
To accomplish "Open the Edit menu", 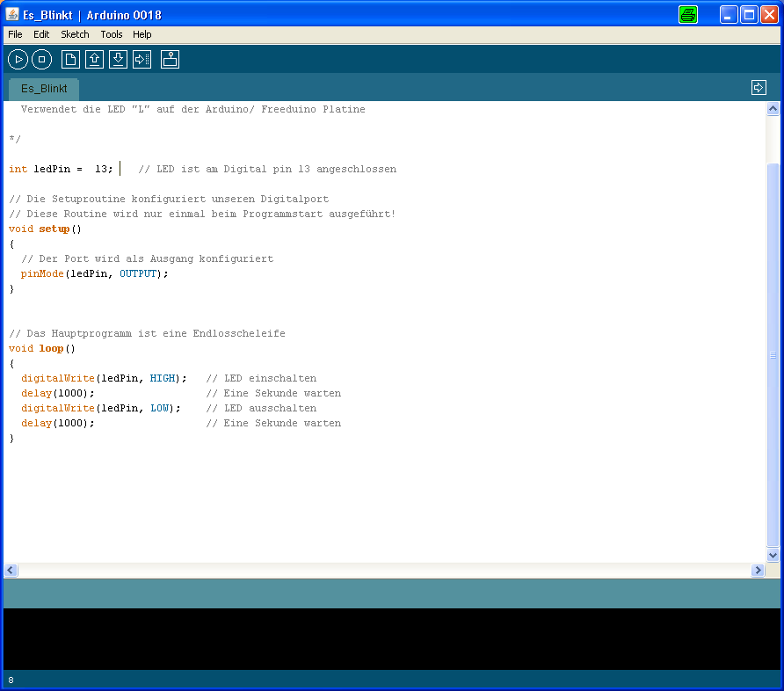I will coord(41,34).
